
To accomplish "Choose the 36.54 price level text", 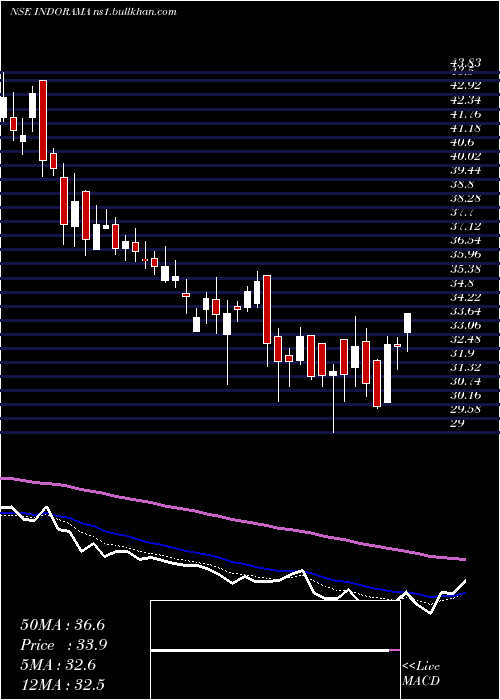I will click(x=466, y=241).
